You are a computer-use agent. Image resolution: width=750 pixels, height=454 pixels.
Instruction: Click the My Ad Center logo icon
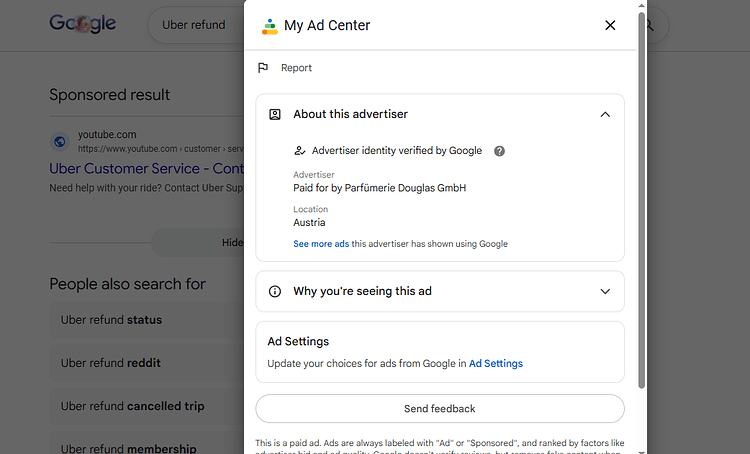pos(270,26)
